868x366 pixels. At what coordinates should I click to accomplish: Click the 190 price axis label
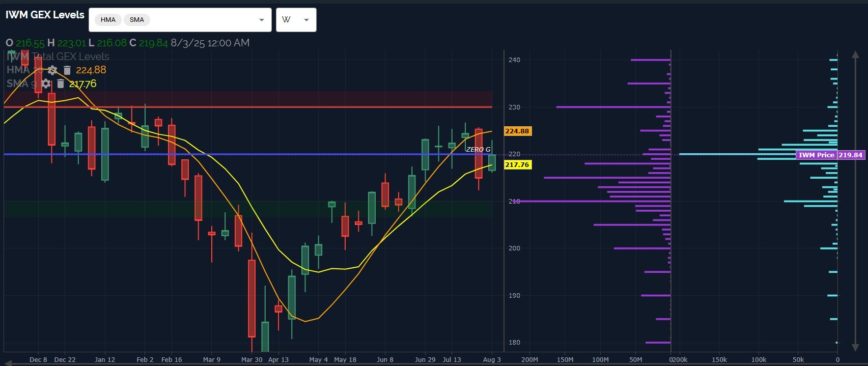tap(514, 296)
